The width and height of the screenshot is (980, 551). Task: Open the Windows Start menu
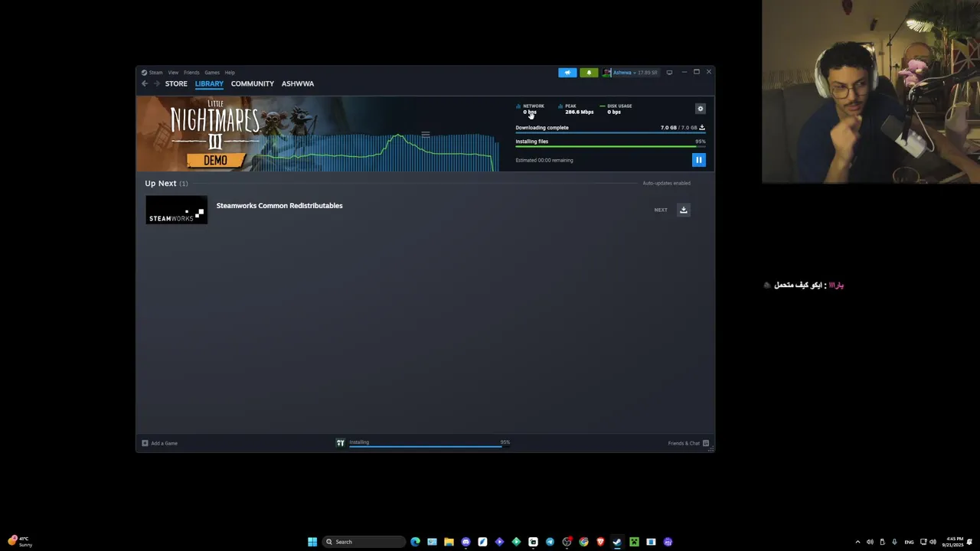pyautogui.click(x=312, y=542)
